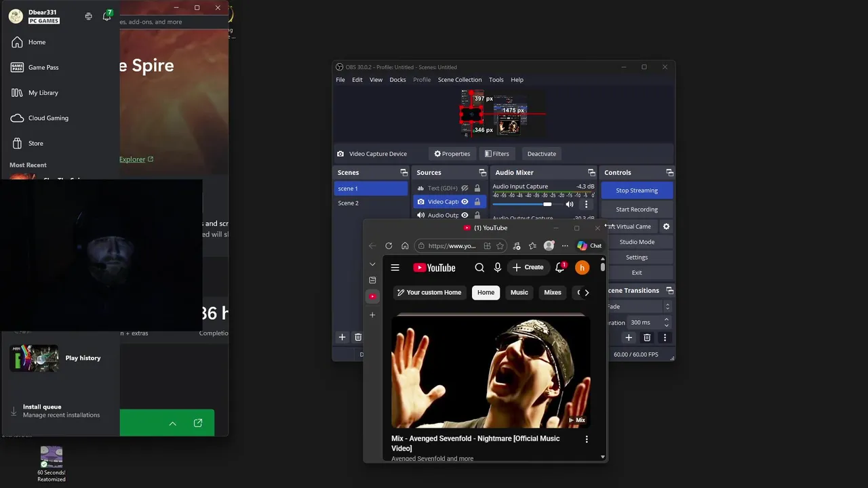Collapse vertical tabs with the down chevron
The height and width of the screenshot is (488, 868).
372,264
